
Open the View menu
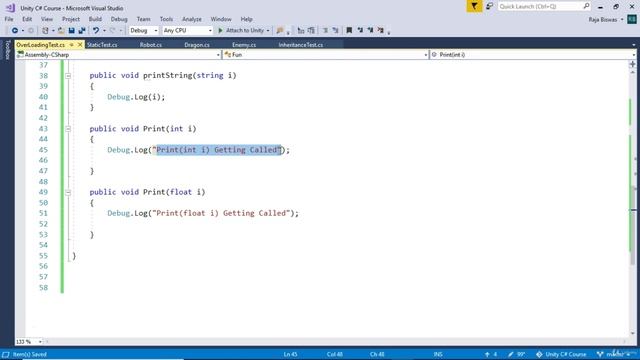point(47,19)
